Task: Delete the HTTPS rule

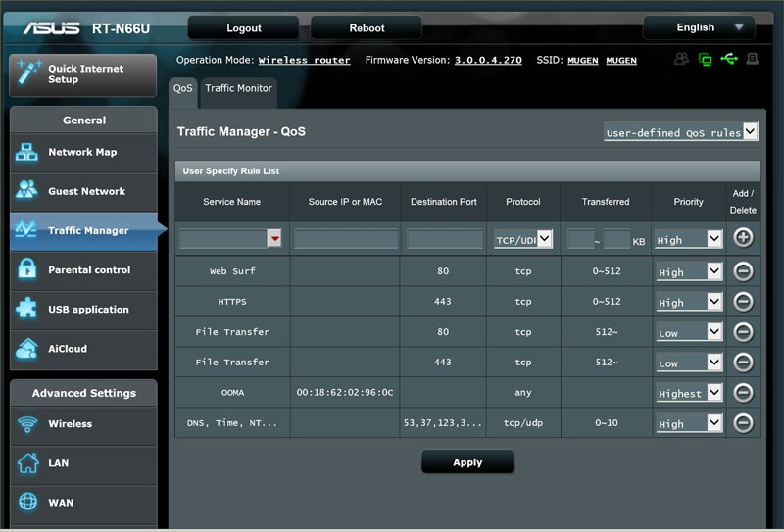Action: coord(743,302)
